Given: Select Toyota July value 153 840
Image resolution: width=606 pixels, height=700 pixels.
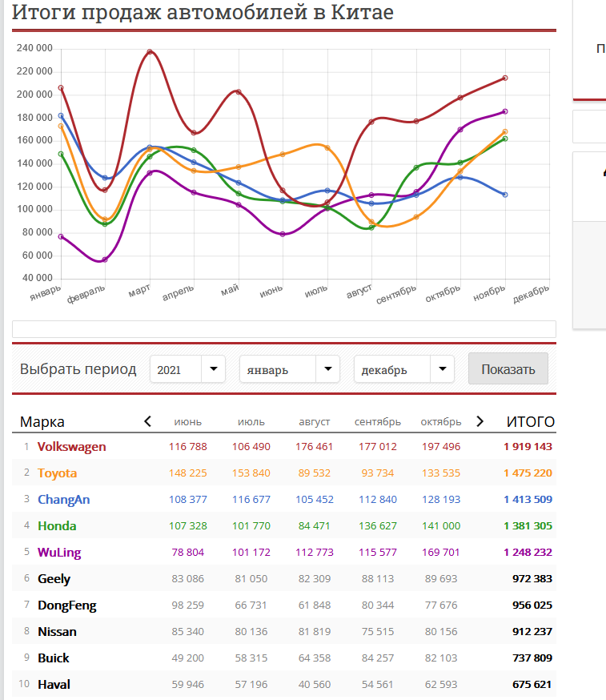Looking at the screenshot, I should [251, 473].
